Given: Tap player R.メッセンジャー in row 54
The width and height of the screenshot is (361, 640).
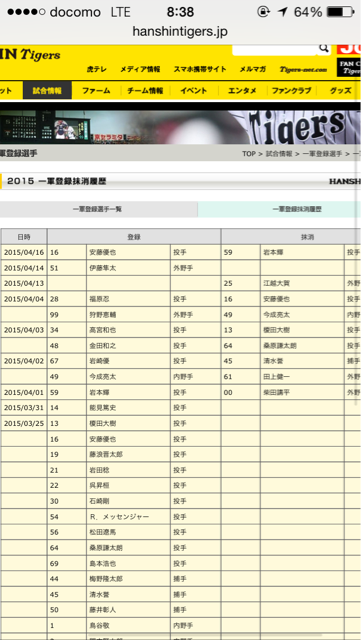Looking at the screenshot, I should 119,517.
